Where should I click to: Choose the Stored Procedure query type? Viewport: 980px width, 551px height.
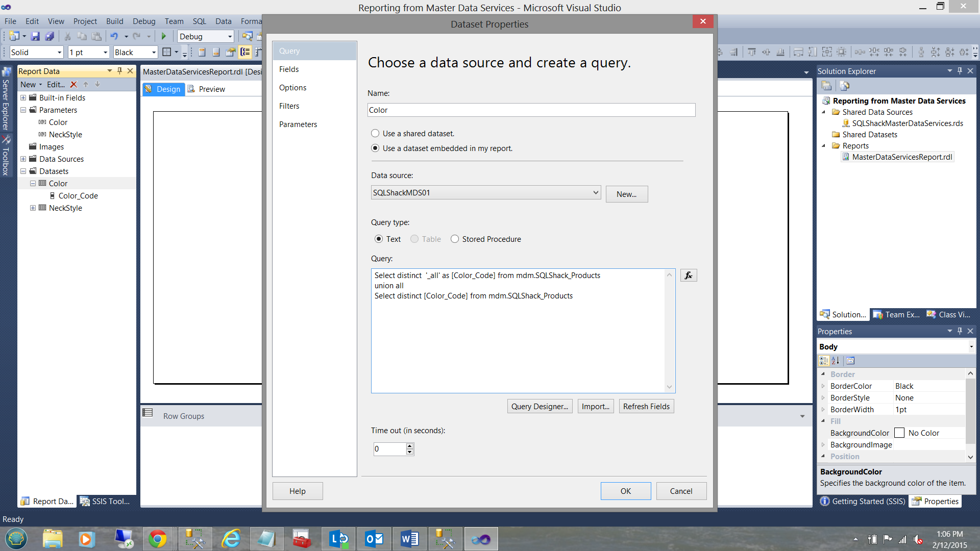[455, 239]
